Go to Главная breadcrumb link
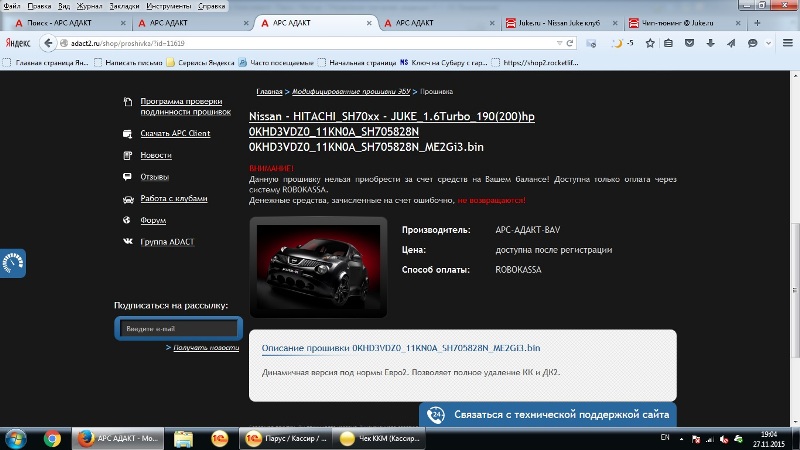 (x=269, y=91)
